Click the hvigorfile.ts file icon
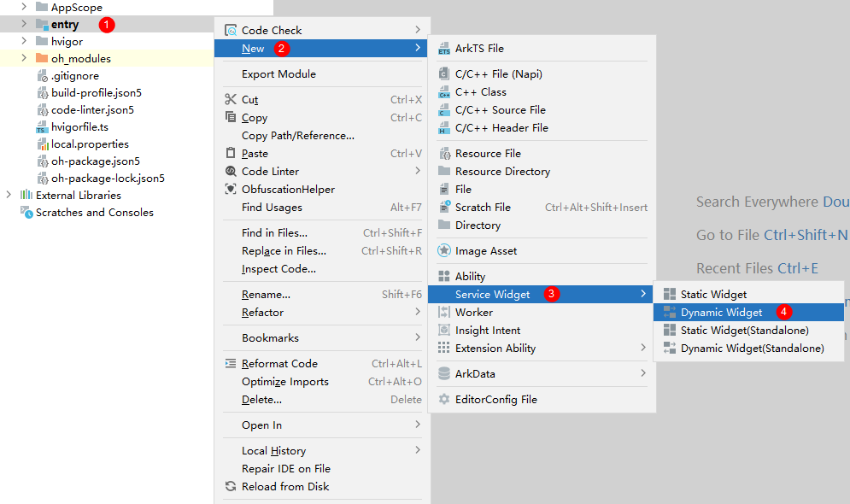This screenshot has height=504, width=850. tap(43, 127)
